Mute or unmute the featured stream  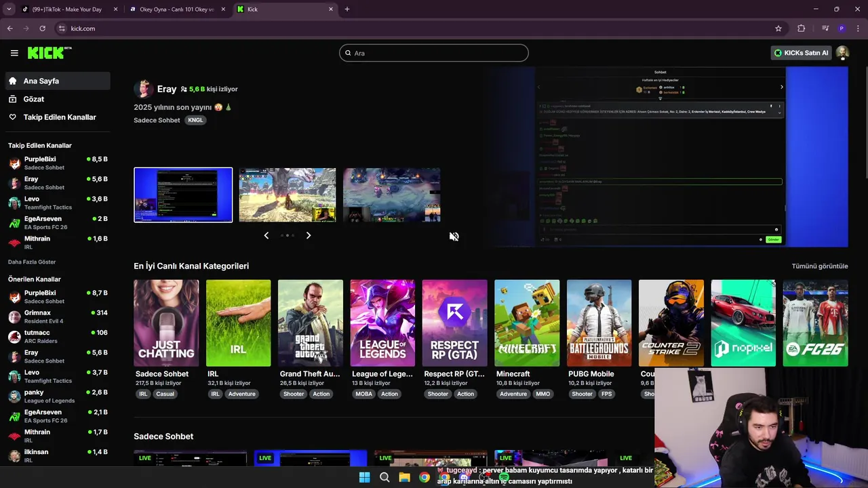(454, 236)
